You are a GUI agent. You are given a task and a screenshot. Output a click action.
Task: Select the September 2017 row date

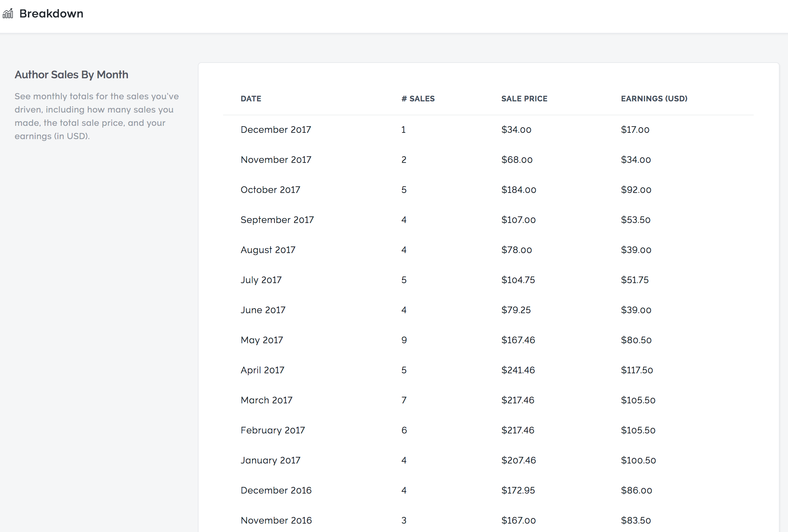277,220
